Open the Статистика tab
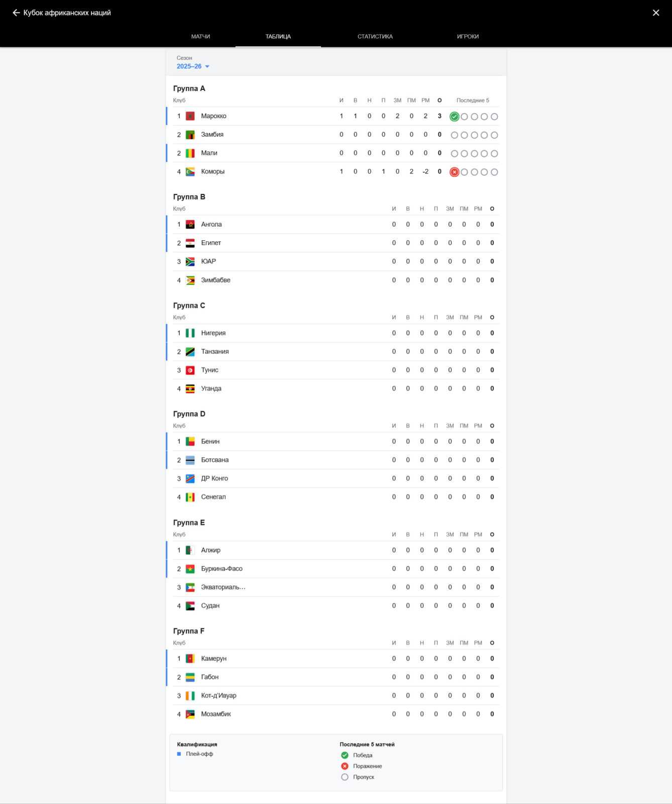Screen dimensions: 672x804 click(x=375, y=36)
